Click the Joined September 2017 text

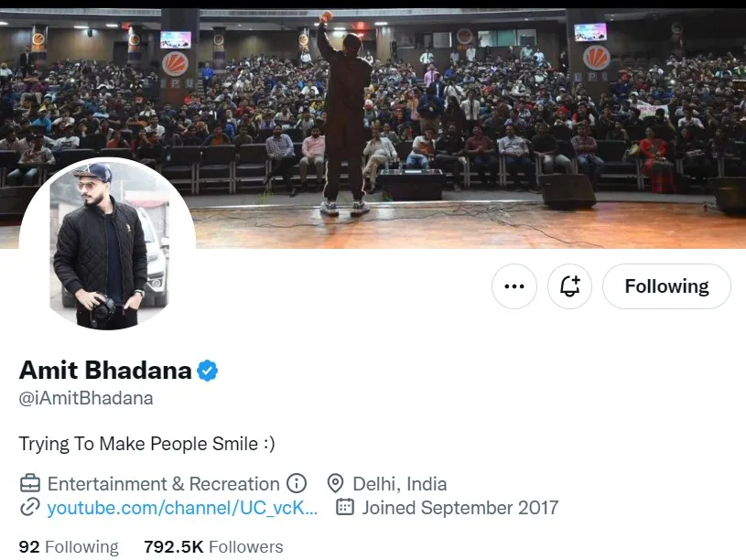coord(460,508)
